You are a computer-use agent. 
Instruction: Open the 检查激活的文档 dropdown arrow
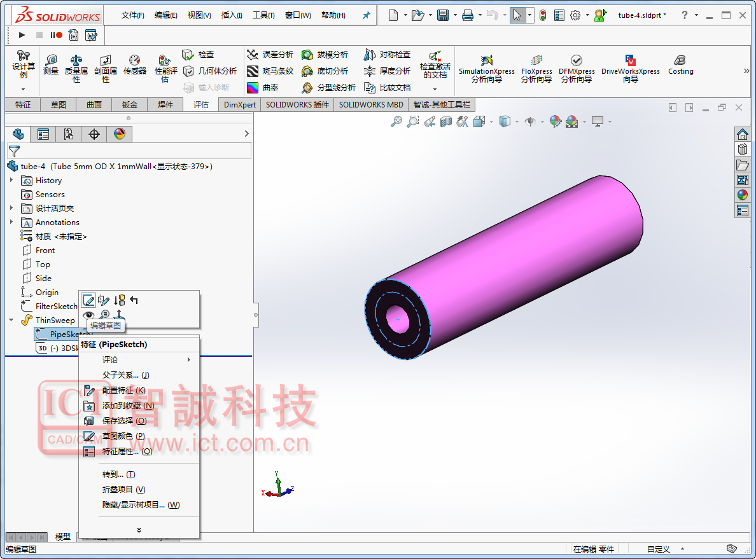(435, 89)
